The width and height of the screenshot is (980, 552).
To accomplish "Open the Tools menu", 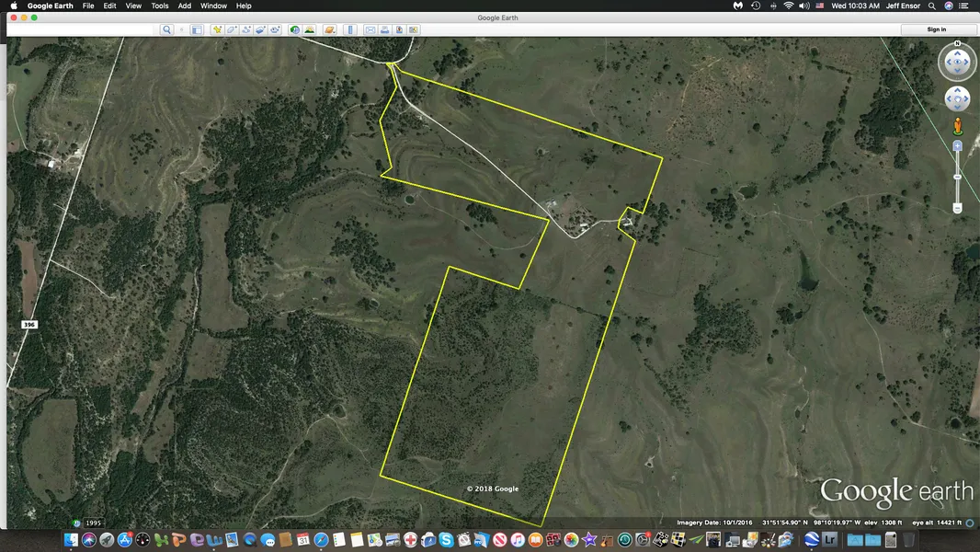I will tap(160, 6).
